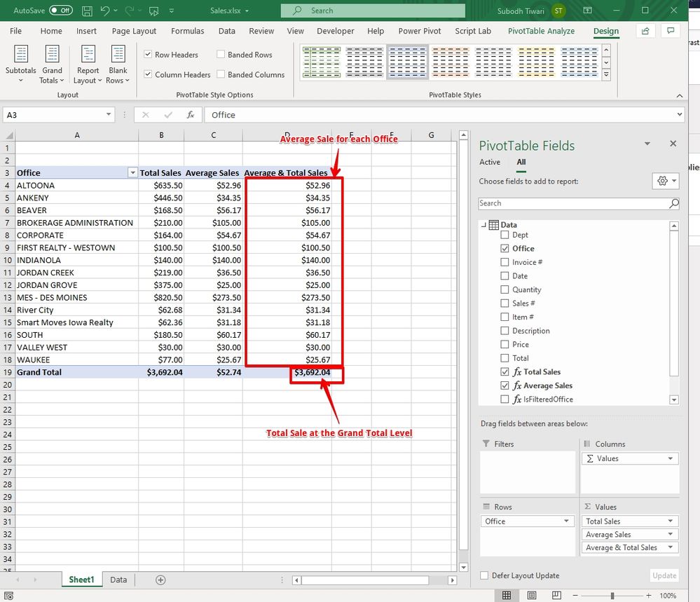The height and width of the screenshot is (602, 700).
Task: Click the Update button
Action: (664, 575)
